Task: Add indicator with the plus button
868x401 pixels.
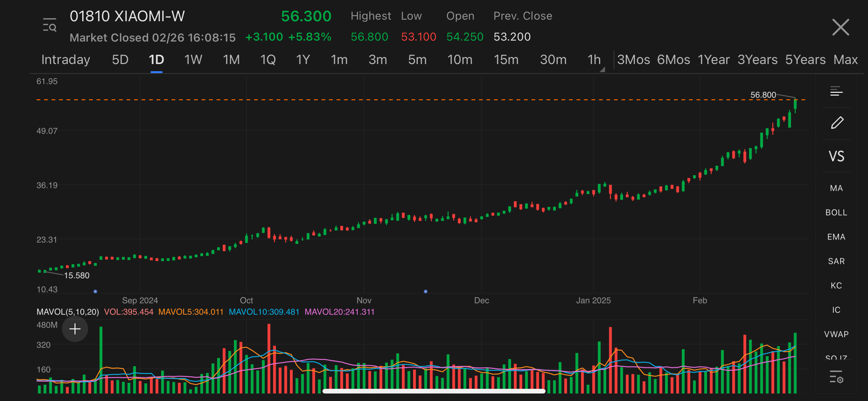Action: coord(75,329)
